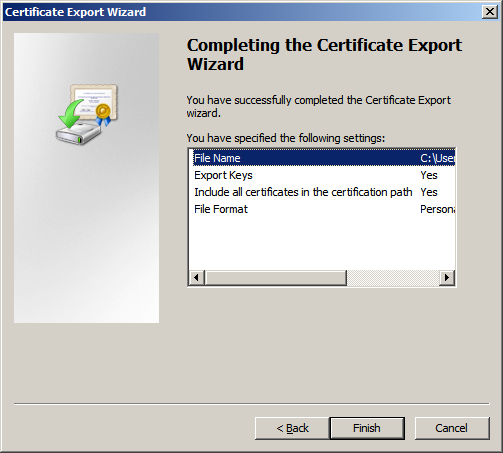Click the Certificate Export Wizard title bar
503x453 pixels.
[x=242, y=12]
